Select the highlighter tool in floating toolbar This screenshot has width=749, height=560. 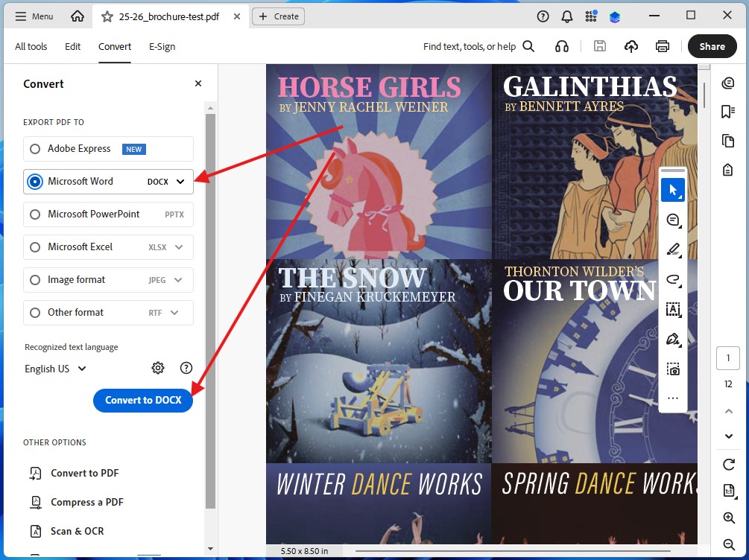[673, 249]
